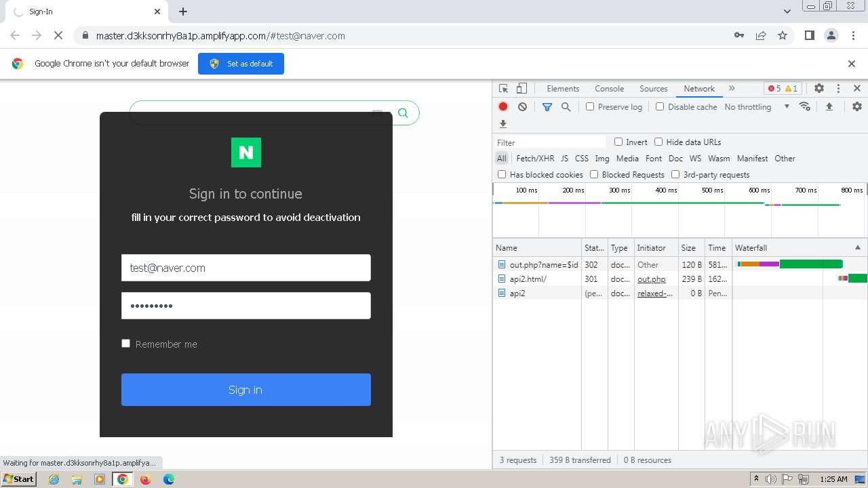
Task: Check the Remember me box
Action: coord(125,344)
